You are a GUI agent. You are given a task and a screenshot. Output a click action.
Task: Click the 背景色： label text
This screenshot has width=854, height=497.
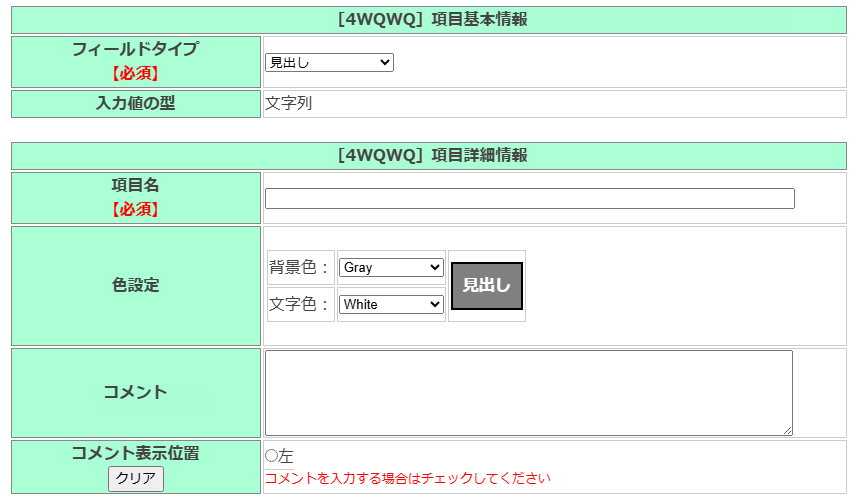[x=300, y=268]
